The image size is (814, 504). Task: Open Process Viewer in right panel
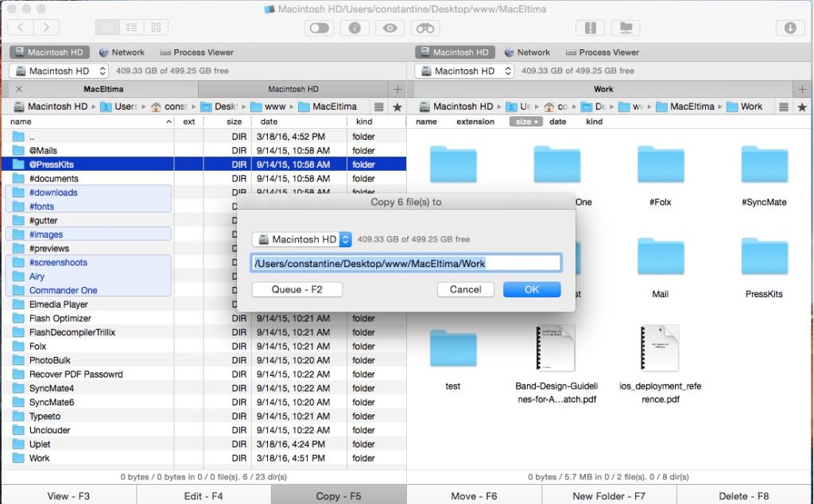(603, 52)
